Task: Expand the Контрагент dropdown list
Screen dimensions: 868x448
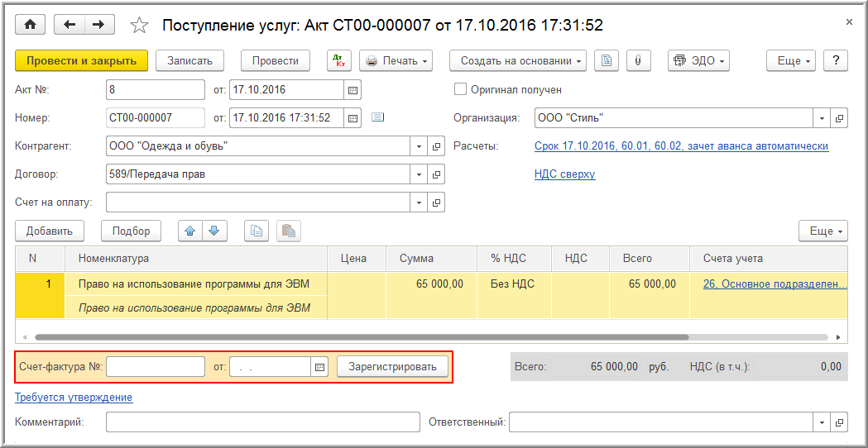Action: (419, 146)
